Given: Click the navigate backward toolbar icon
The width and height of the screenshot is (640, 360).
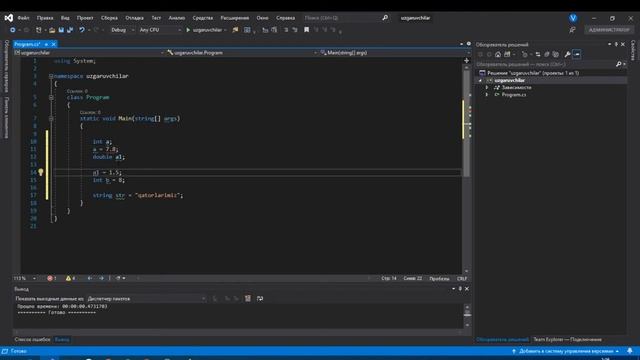Looking at the screenshot, I should [x=13, y=30].
